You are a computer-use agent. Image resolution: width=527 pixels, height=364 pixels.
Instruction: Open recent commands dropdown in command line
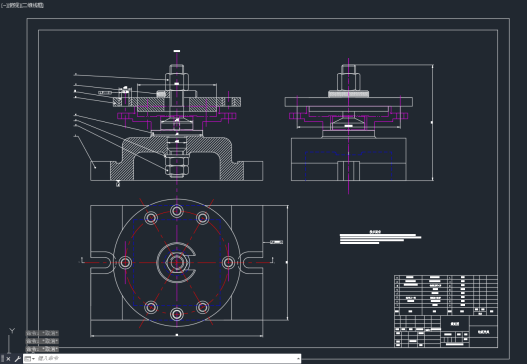[30, 359]
